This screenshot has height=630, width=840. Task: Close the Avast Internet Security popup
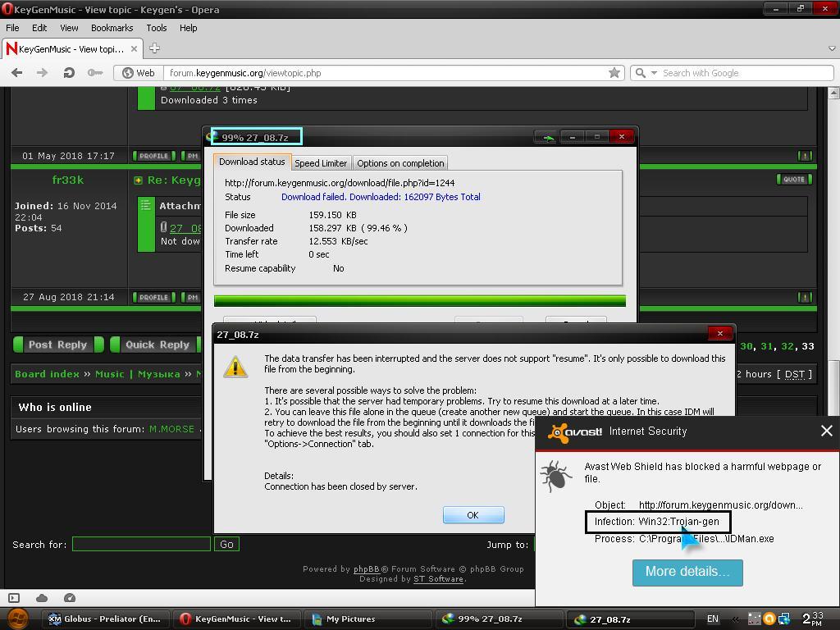click(x=827, y=431)
